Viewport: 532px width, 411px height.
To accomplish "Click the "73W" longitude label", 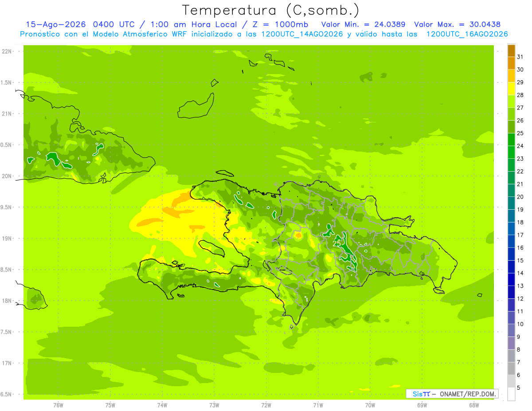I will point(214,405).
